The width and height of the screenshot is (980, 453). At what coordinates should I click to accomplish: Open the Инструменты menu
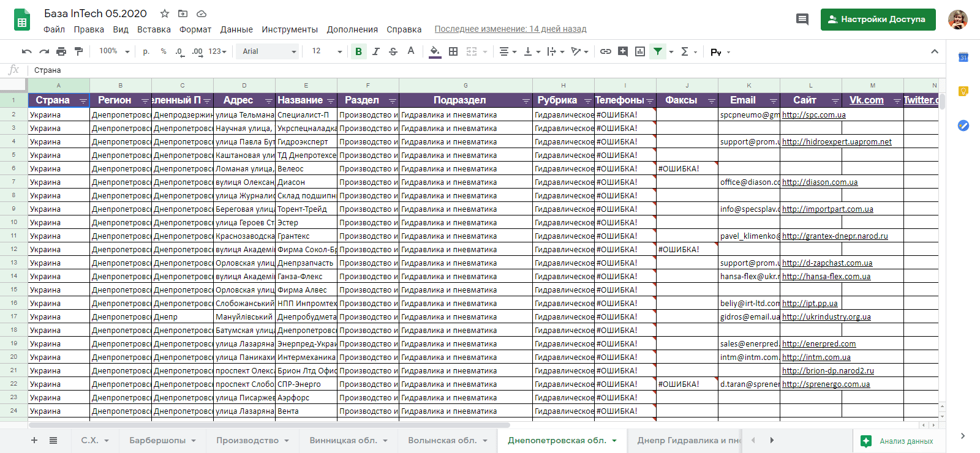[x=290, y=29]
